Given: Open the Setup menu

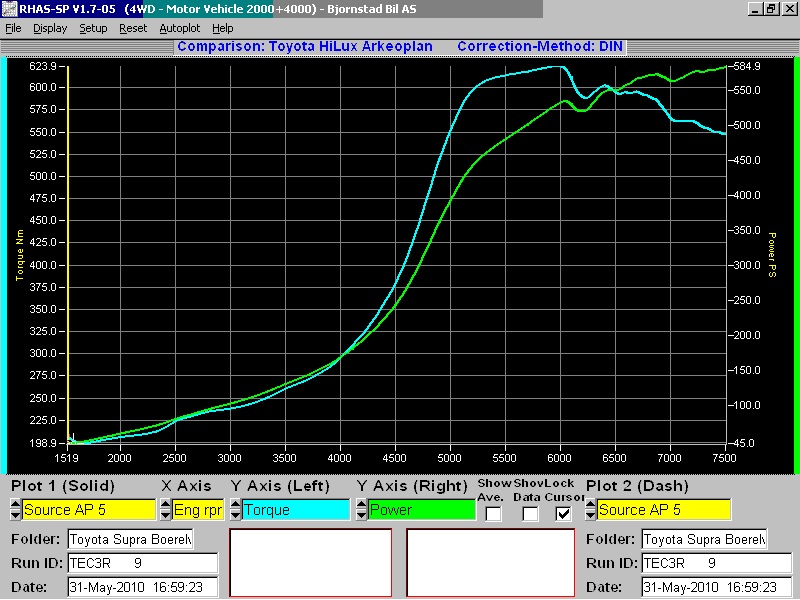Looking at the screenshot, I should [93, 28].
